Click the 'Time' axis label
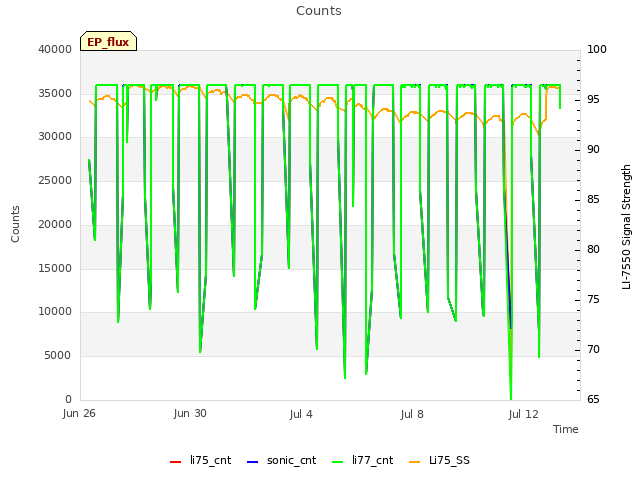The height and width of the screenshot is (480, 640). point(566,429)
